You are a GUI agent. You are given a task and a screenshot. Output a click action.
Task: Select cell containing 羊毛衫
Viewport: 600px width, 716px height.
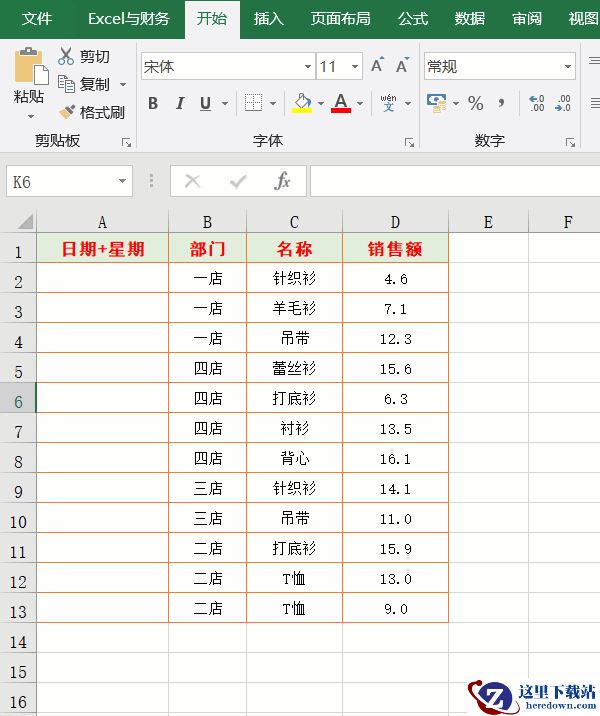tap(295, 308)
